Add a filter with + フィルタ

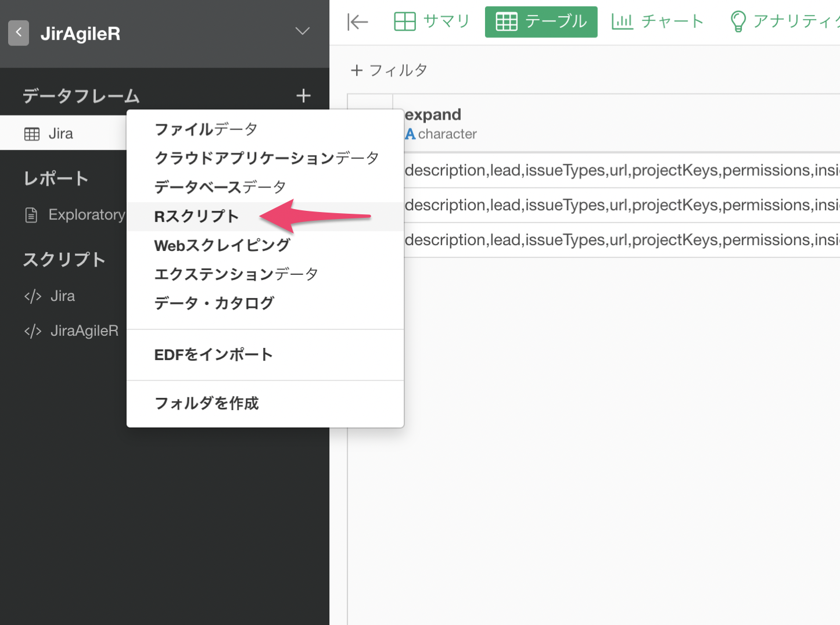coord(389,70)
